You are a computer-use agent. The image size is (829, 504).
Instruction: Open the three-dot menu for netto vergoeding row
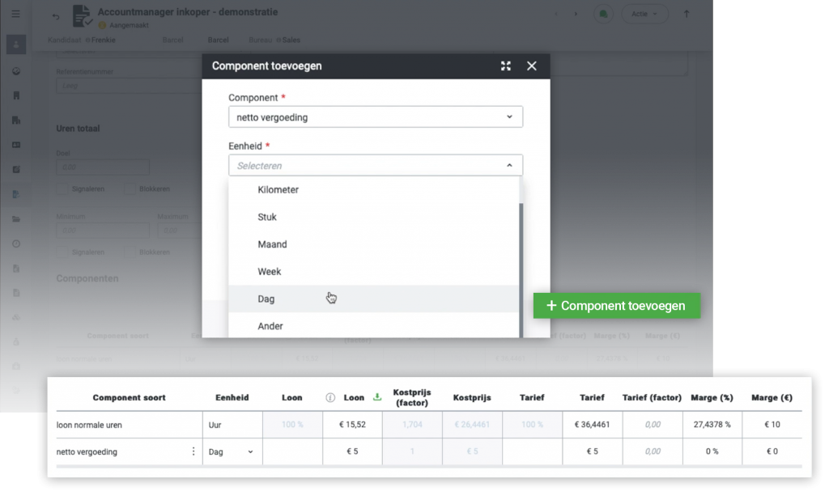click(193, 451)
